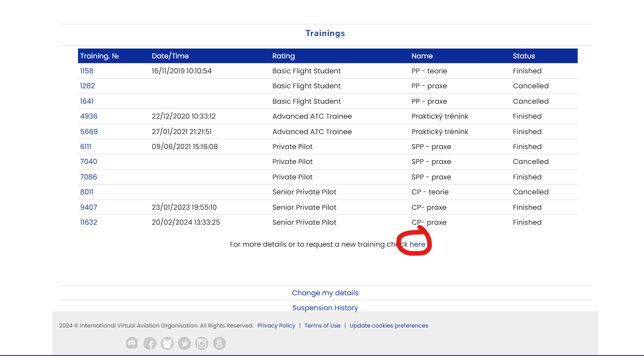This screenshot has height=356, width=644.
Task: Click 'Advanced ATC Trainee' in row 5669
Action: click(312, 132)
